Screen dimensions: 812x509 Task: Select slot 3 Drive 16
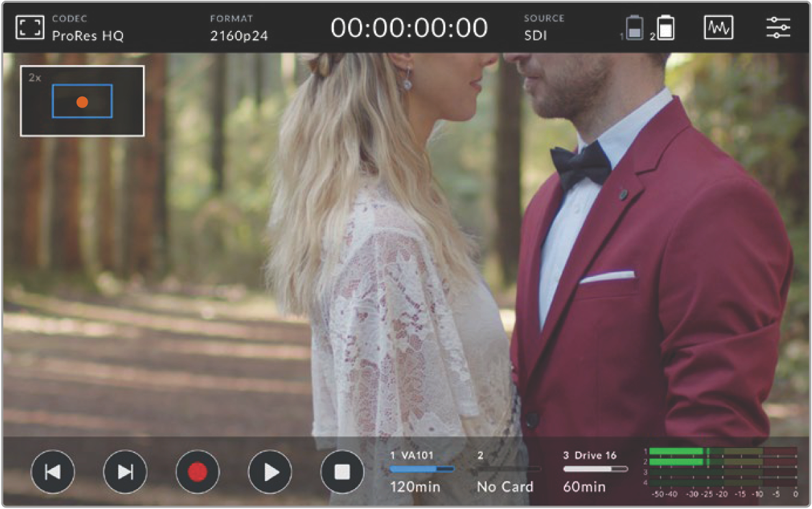tap(594, 471)
